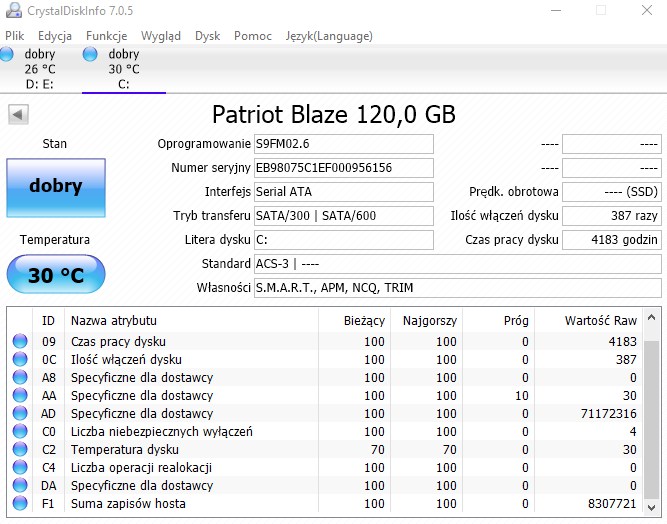Select Liczba operacji realokacji row
The width and height of the screenshot is (667, 524).
tap(325, 467)
